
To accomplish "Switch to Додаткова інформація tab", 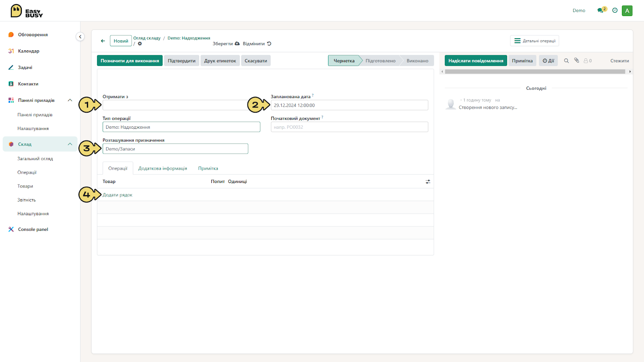I will pos(163,169).
